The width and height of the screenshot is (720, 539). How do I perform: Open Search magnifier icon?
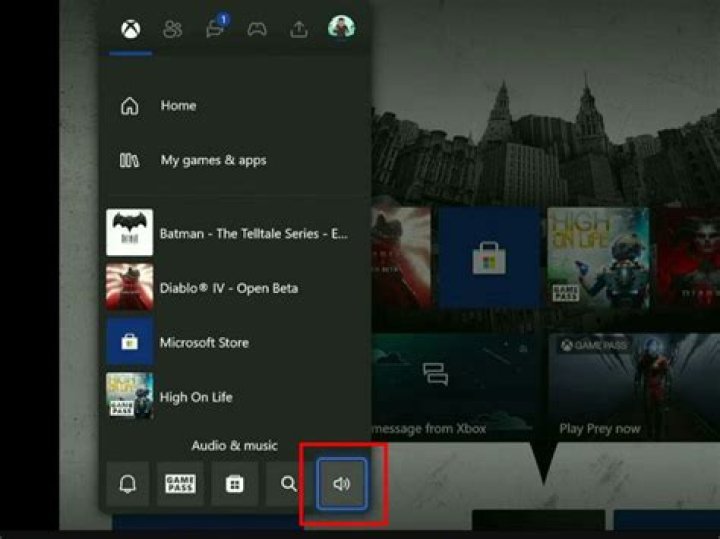(288, 484)
